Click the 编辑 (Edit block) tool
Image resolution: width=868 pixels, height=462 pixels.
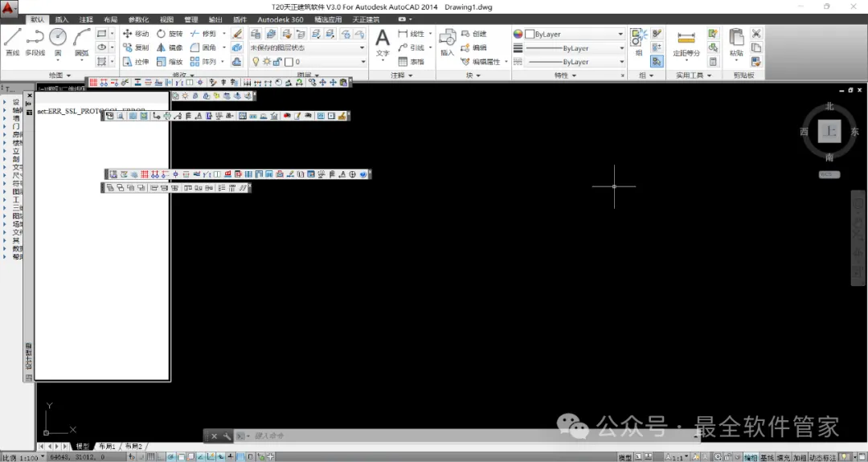click(x=474, y=47)
